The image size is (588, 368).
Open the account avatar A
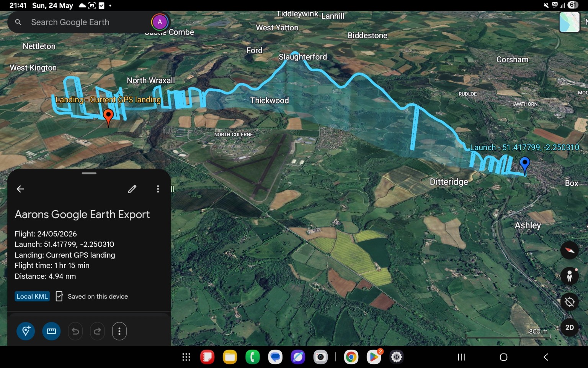click(160, 22)
